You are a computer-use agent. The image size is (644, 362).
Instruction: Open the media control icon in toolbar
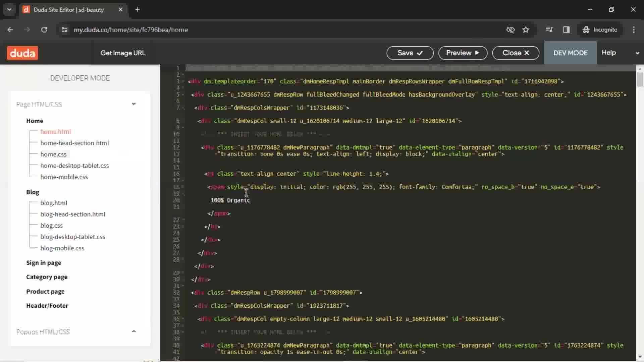(x=549, y=30)
